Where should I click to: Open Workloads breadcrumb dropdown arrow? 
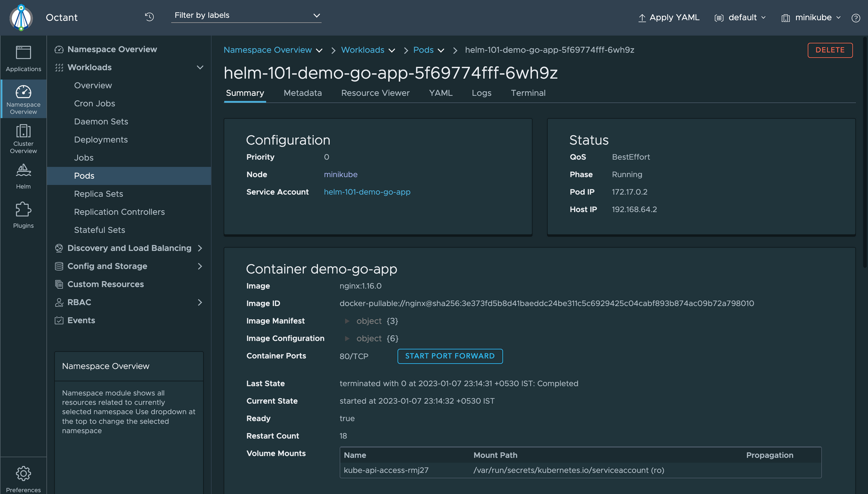(391, 50)
